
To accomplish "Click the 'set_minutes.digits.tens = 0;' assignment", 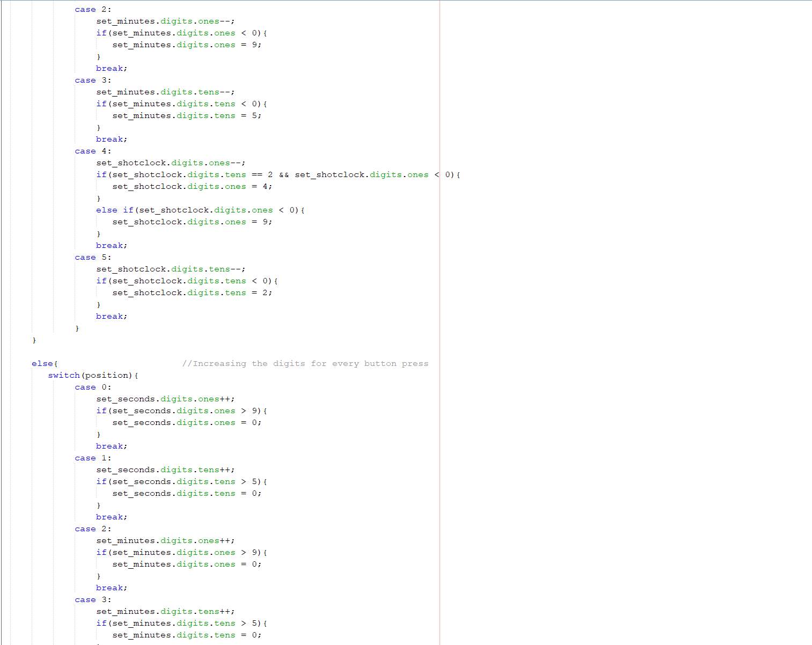I will 187,635.
